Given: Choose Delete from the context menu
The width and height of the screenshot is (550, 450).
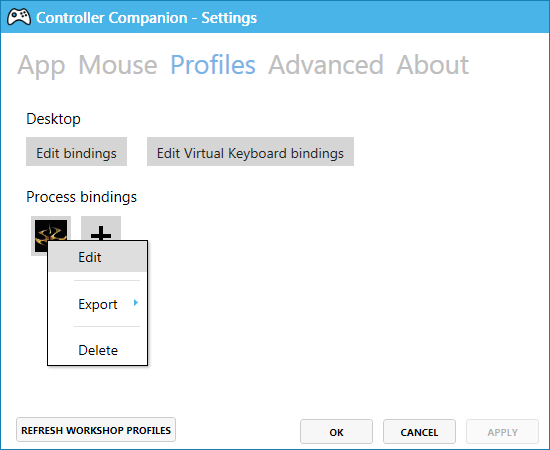Looking at the screenshot, I should tap(98, 350).
